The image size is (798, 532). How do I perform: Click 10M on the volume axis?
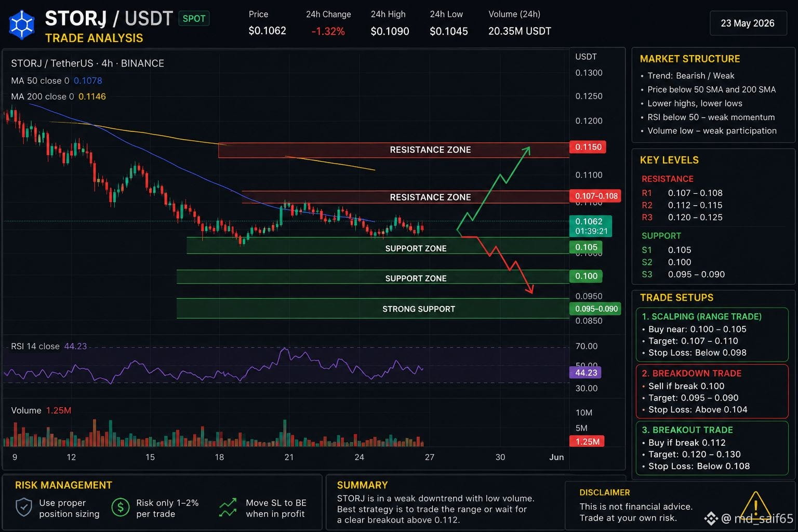[x=584, y=413]
